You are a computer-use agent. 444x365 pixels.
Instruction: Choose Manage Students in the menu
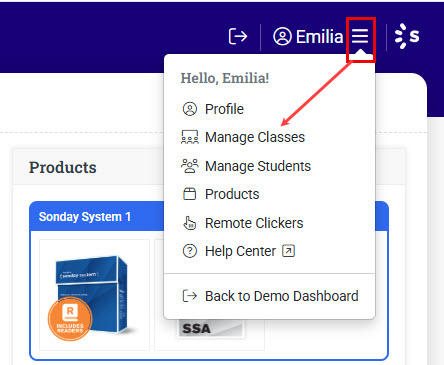(x=258, y=166)
